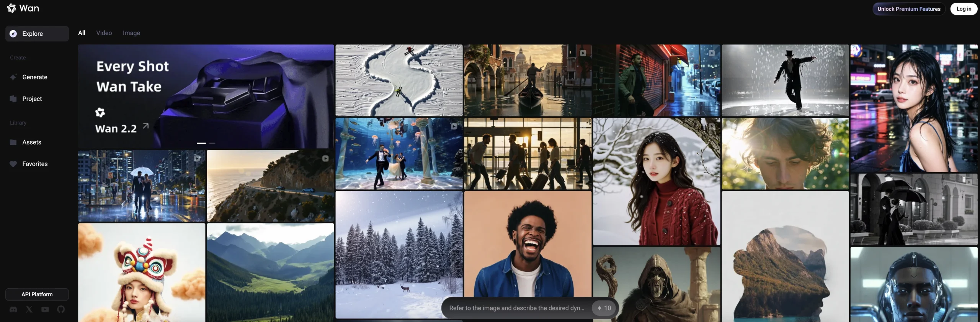Click the API Platform button
Screen dimensions: 980x322
tap(37, 294)
